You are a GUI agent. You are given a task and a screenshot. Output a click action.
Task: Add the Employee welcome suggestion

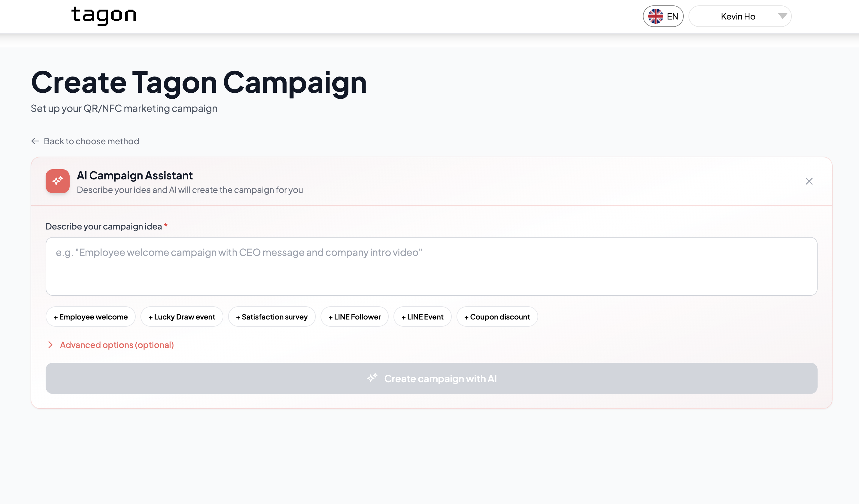click(x=91, y=316)
